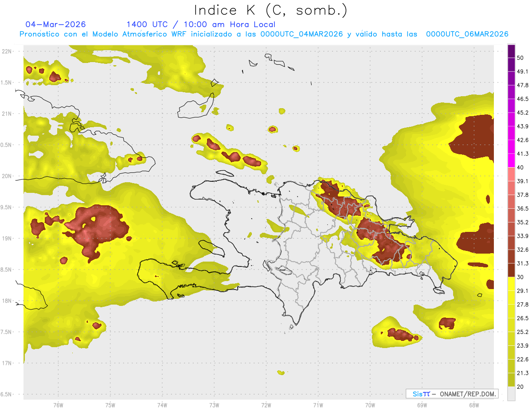532x411 pixels.
Task: Click the colorbar value "22.6"
Action: (523, 360)
